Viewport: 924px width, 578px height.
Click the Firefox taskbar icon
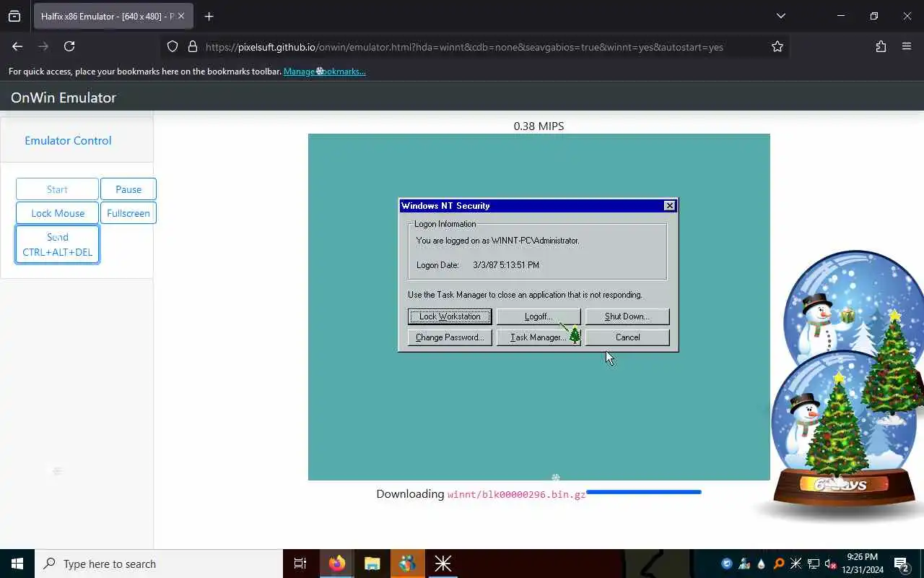[x=336, y=564]
